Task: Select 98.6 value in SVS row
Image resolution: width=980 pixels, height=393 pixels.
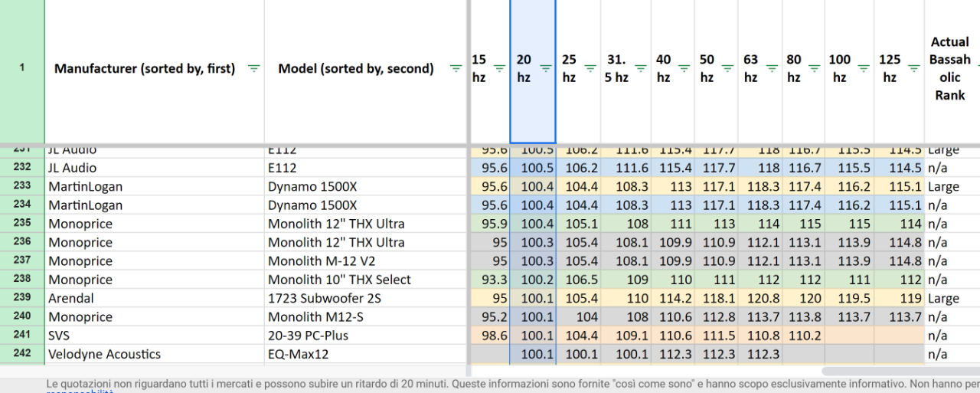Action: (x=490, y=336)
